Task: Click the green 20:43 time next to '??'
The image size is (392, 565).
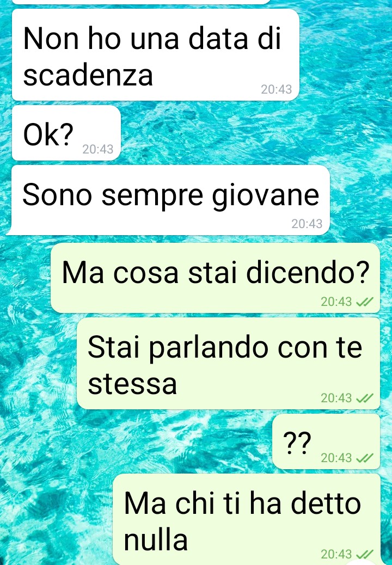Action: (336, 458)
